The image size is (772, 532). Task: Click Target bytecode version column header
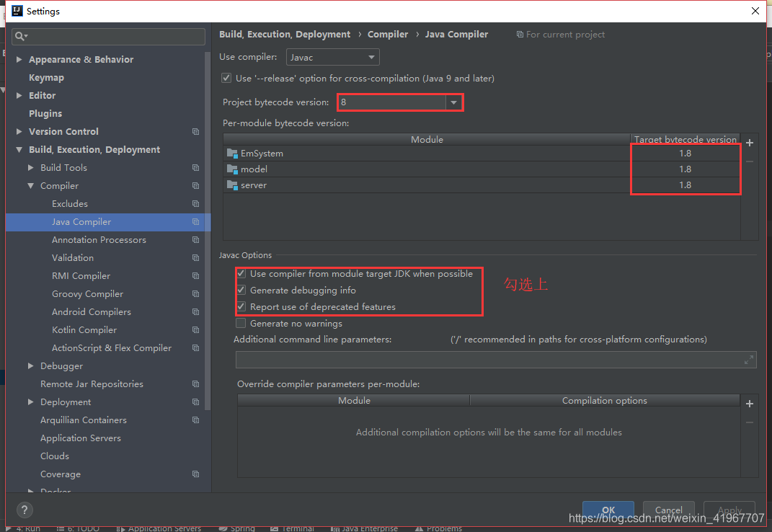point(686,139)
